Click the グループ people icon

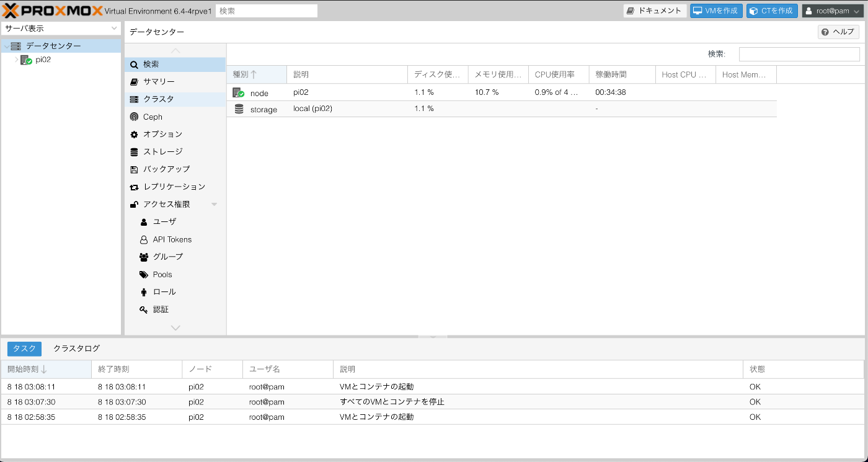pyautogui.click(x=144, y=257)
